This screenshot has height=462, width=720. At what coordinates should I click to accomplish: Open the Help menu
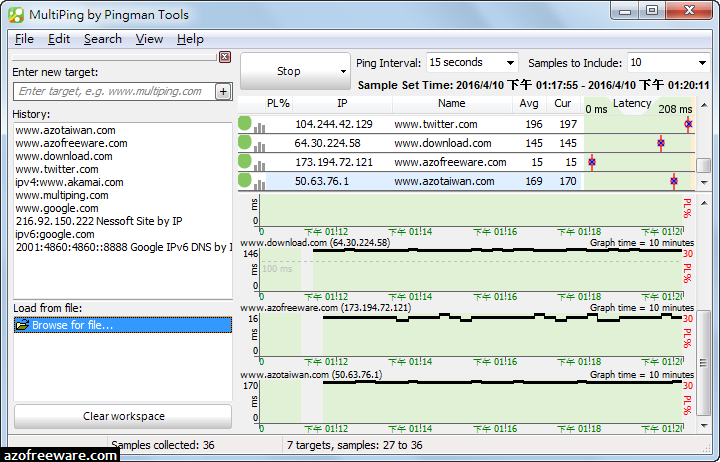(x=190, y=39)
